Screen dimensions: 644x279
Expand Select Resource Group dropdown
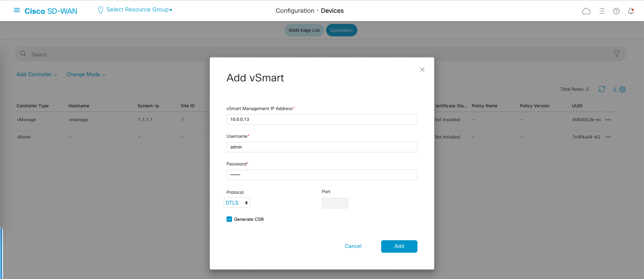click(139, 10)
